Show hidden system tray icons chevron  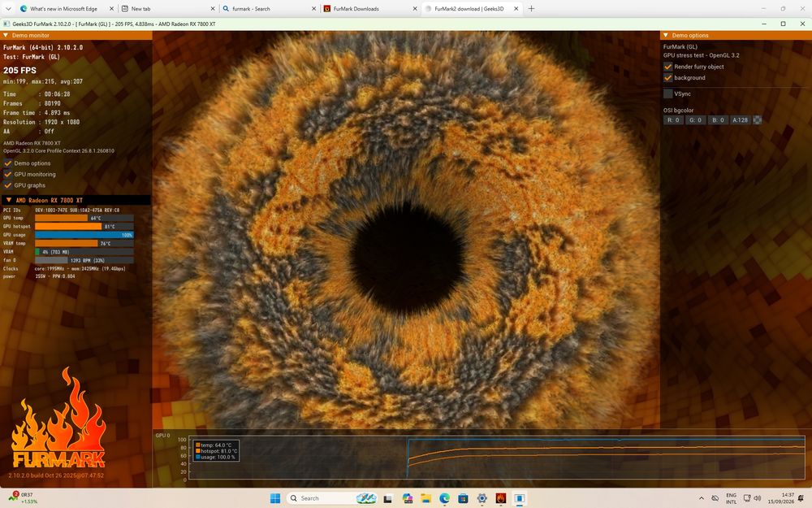702,498
